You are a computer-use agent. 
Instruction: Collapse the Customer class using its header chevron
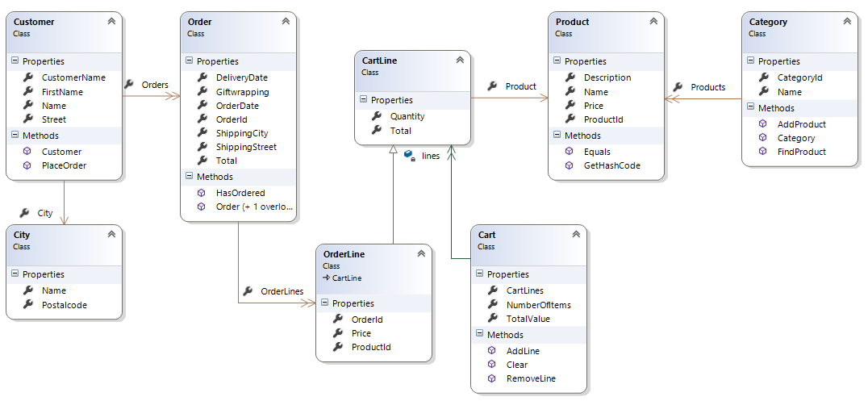(111, 22)
